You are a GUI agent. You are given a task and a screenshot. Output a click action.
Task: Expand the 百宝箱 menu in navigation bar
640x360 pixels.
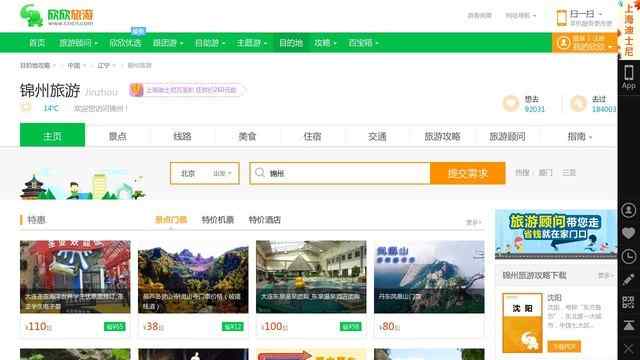click(363, 43)
